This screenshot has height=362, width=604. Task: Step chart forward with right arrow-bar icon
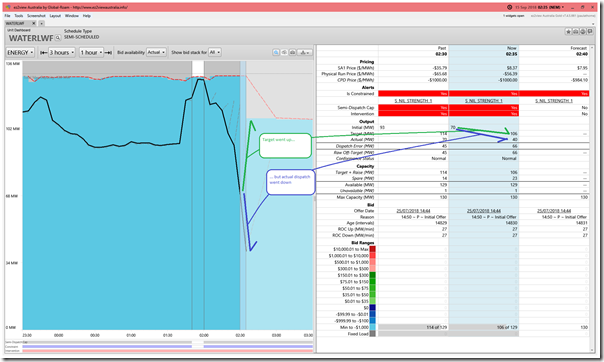pyautogui.click(x=108, y=52)
